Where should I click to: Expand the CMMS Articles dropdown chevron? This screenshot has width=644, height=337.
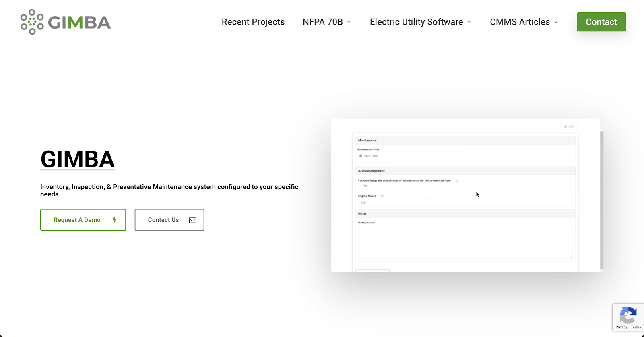point(556,22)
